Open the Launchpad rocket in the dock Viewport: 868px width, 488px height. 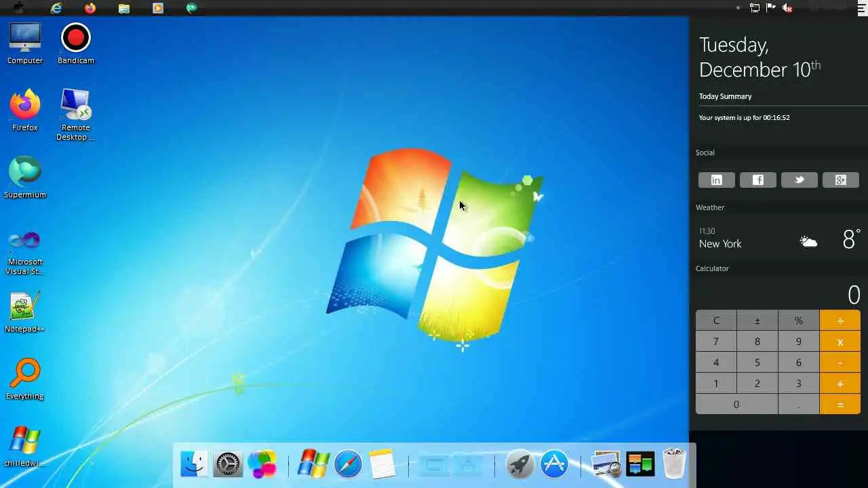pyautogui.click(x=520, y=464)
